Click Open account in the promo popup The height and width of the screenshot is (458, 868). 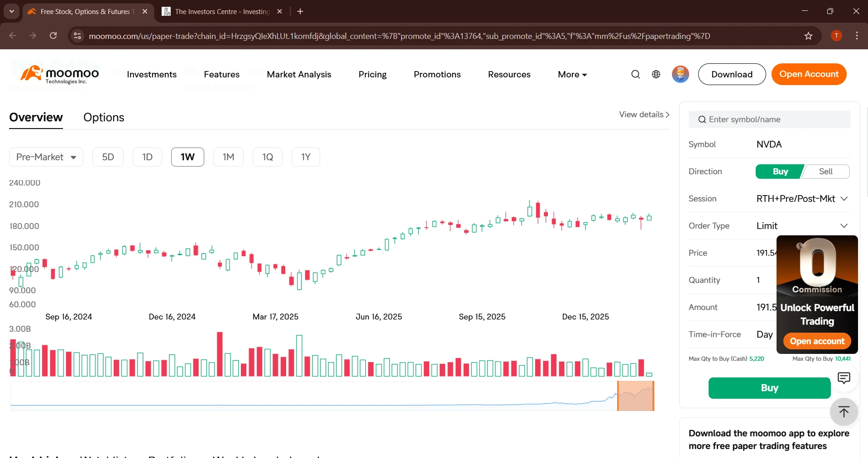click(817, 341)
